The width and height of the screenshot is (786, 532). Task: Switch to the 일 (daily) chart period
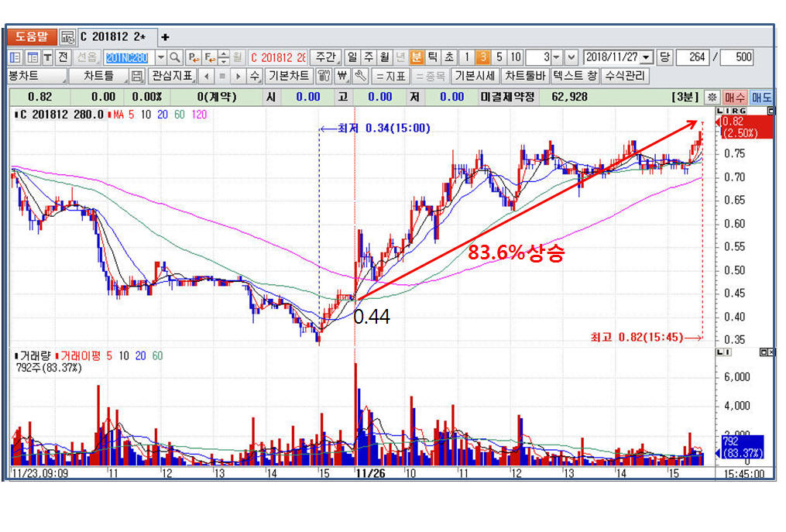coord(352,57)
